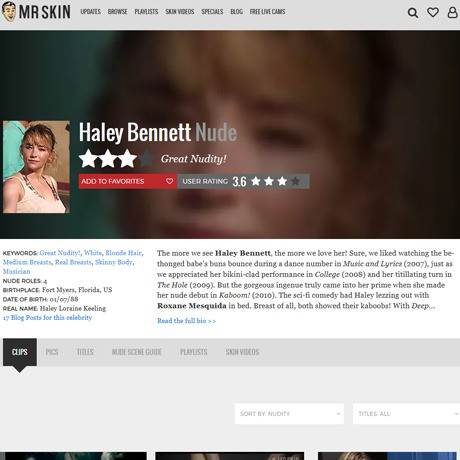Switch to the Playlists tab below the bio
The image size is (460, 460).
point(194,352)
